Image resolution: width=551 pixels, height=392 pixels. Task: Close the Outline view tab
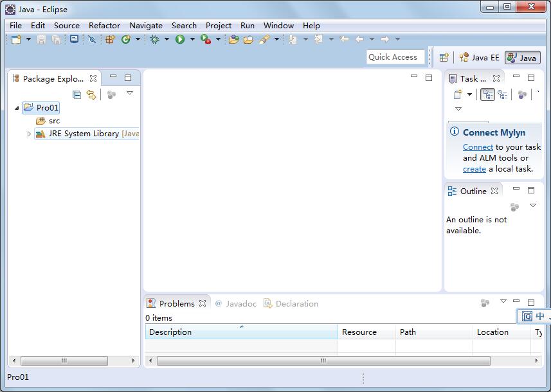pos(494,191)
